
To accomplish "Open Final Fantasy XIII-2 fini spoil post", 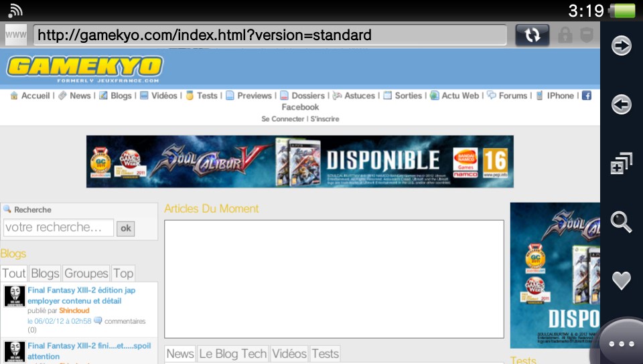I will pyautogui.click(x=89, y=351).
